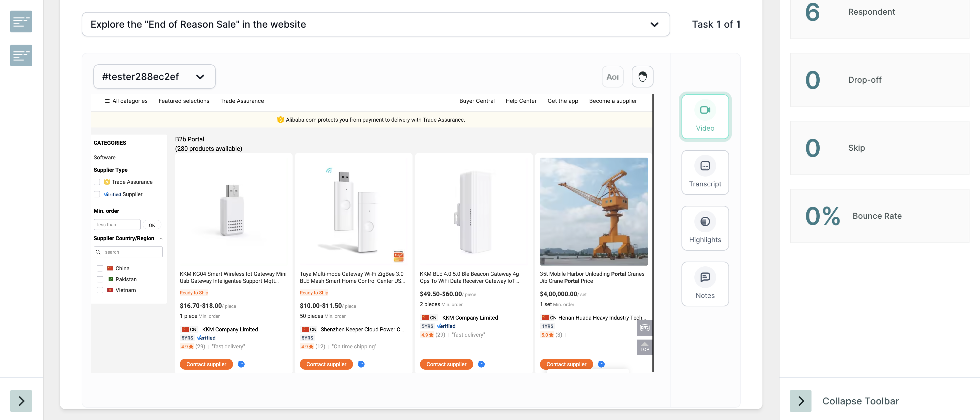
Task: Focus the Min. order 'less than' field
Action: pos(117,225)
